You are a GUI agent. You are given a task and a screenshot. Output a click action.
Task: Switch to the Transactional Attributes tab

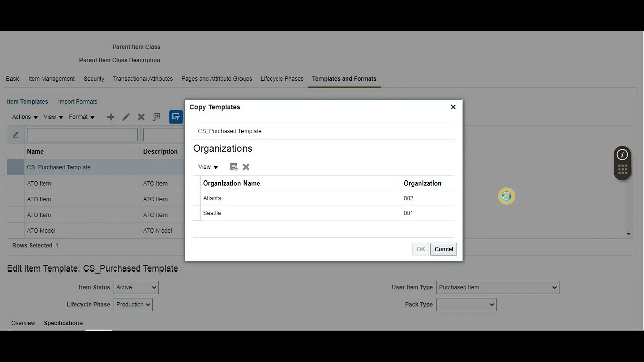click(x=142, y=79)
